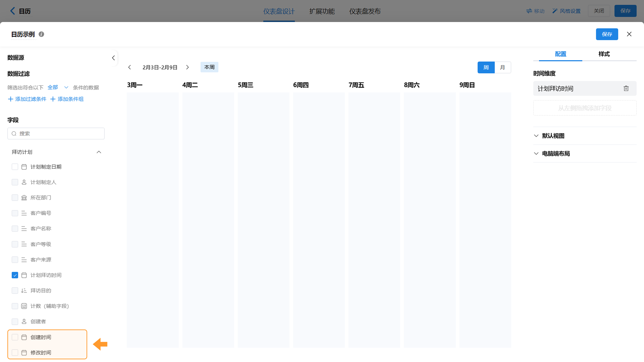Image resolution: width=644 pixels, height=362 pixels.
Task: Switch to the 扩展功能 tab
Action: pos(322,11)
